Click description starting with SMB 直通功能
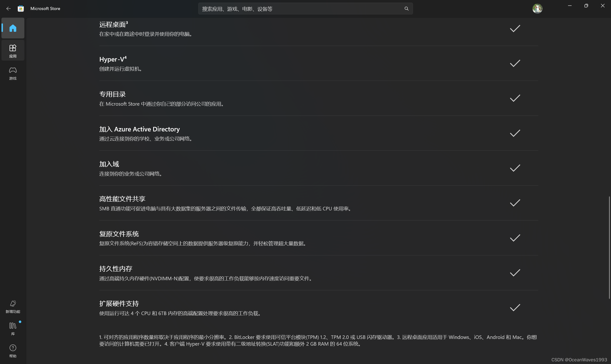Screen dimensions: 611x364 [226, 209]
